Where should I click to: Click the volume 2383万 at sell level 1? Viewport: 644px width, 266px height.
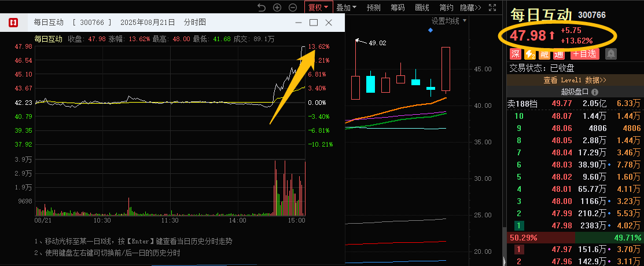(593, 225)
